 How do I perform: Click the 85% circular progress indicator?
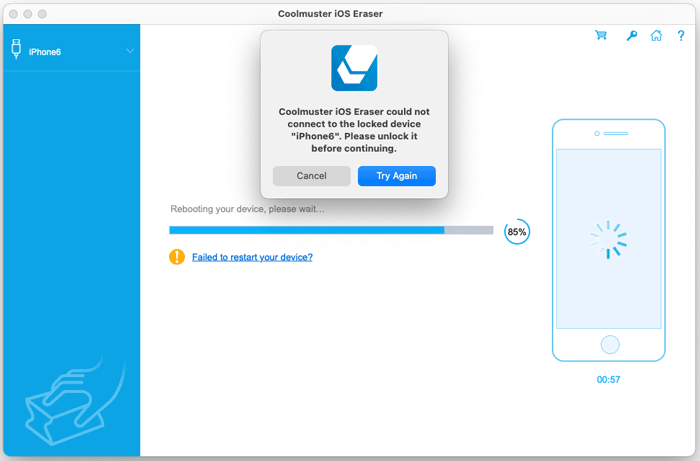pos(517,232)
